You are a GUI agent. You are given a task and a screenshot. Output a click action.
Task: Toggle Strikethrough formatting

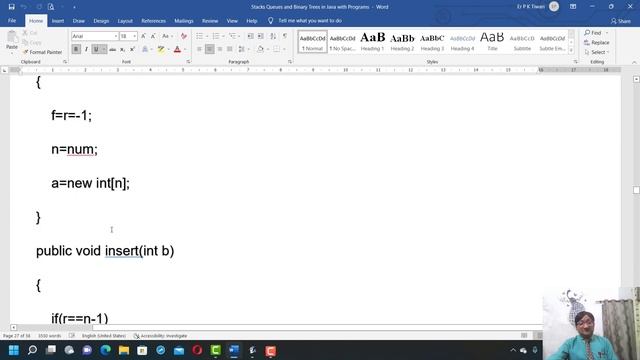tap(113, 49)
